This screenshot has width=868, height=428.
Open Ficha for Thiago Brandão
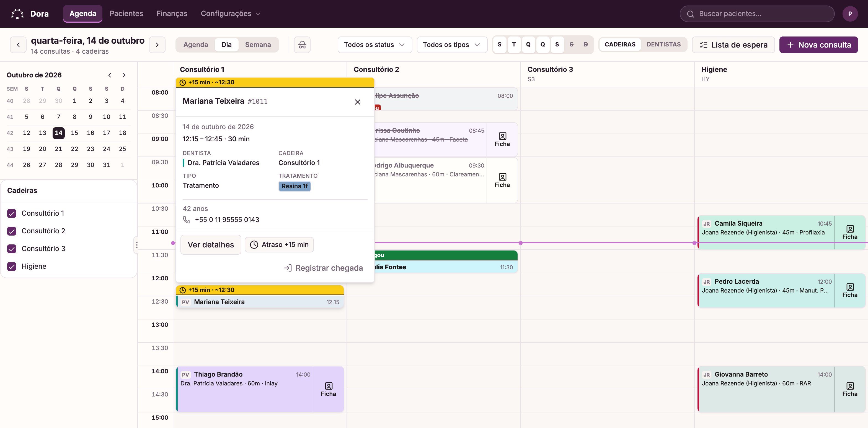click(328, 389)
